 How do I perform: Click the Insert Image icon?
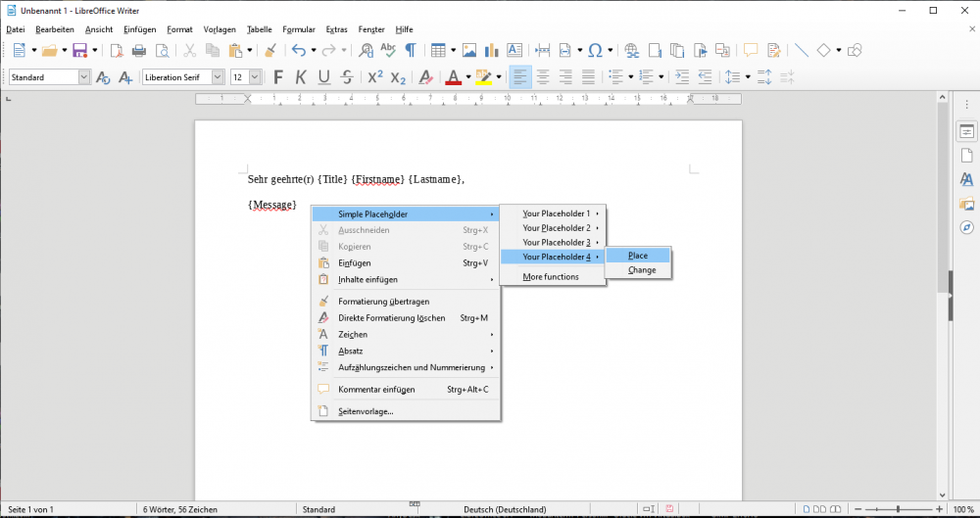click(469, 51)
